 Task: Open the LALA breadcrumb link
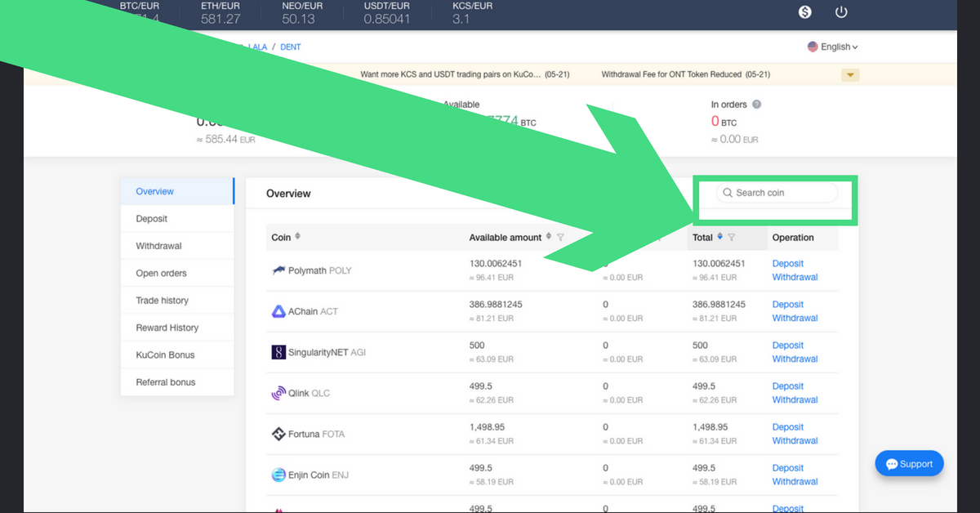(257, 47)
